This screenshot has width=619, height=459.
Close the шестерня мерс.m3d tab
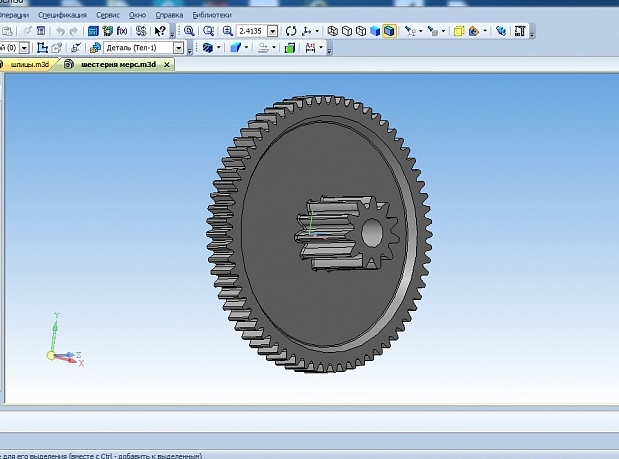(167, 64)
